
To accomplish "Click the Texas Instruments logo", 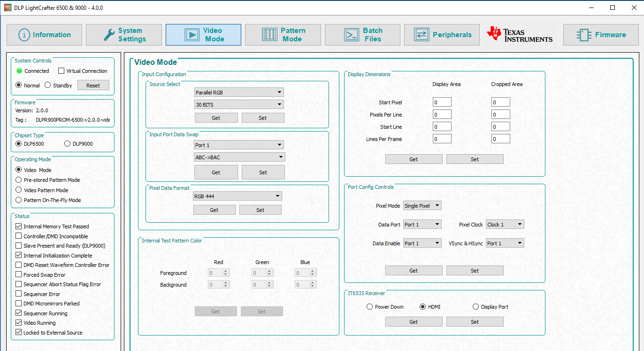I will point(520,35).
